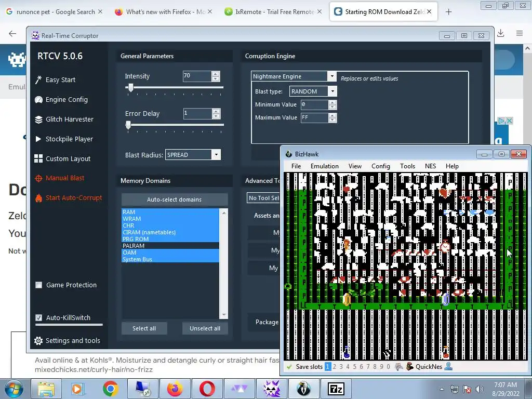Decrease Maximum Value with the down stepper

pos(332,120)
